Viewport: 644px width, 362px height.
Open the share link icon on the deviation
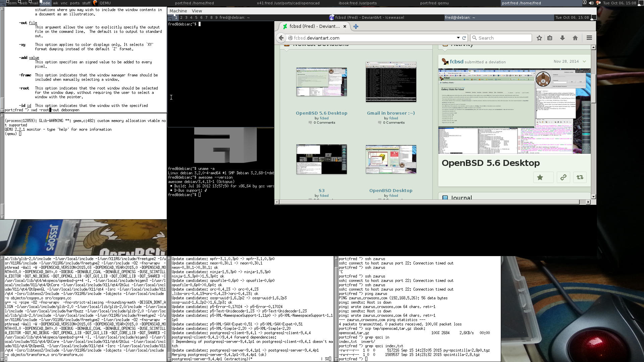click(x=562, y=177)
